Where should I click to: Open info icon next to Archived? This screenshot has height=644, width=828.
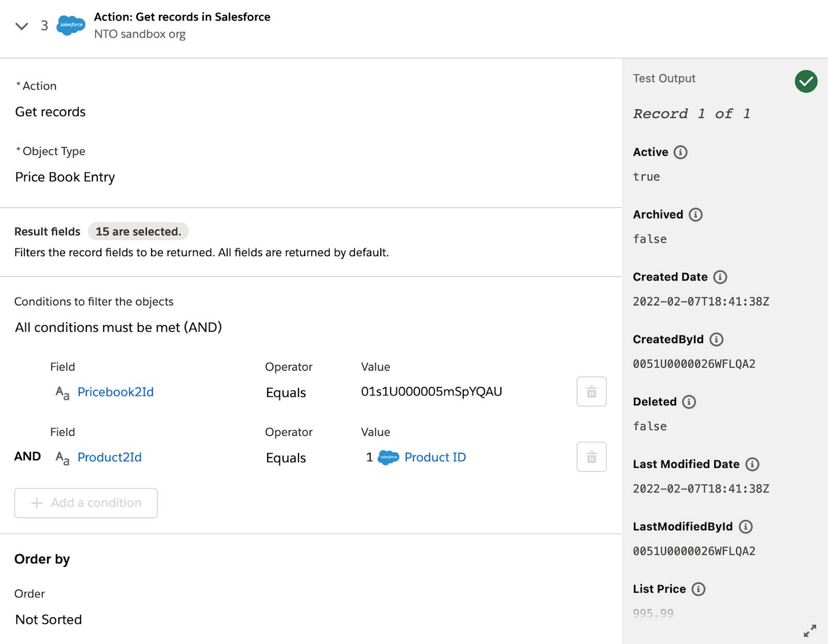coord(696,214)
